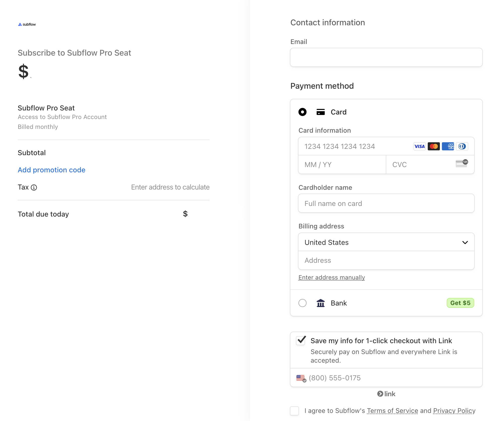Click the American Express icon

[x=448, y=146]
